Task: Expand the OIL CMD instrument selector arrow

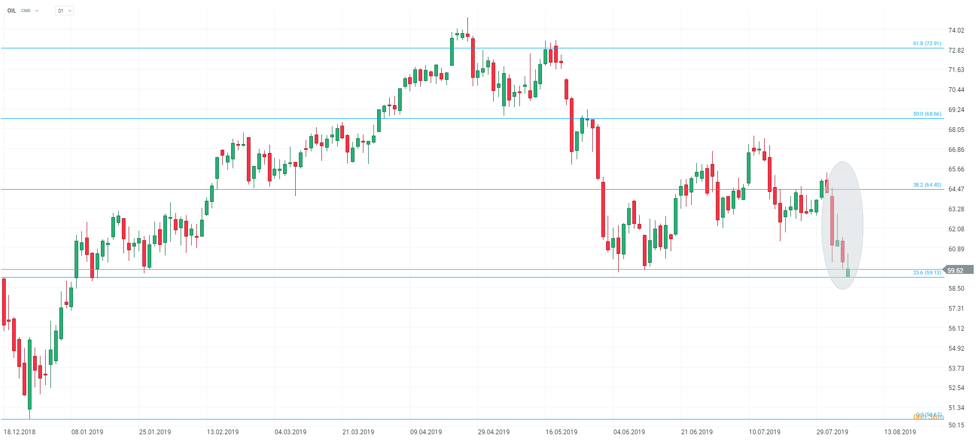Action: [x=37, y=11]
